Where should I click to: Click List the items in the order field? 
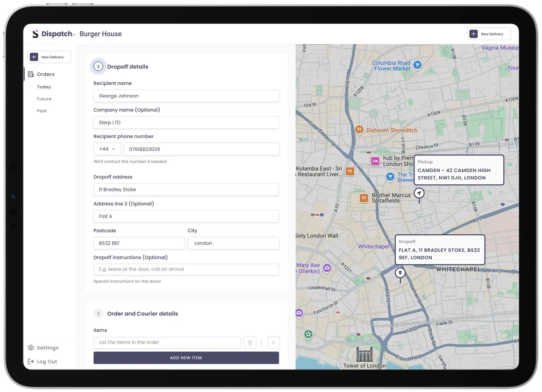point(167,343)
